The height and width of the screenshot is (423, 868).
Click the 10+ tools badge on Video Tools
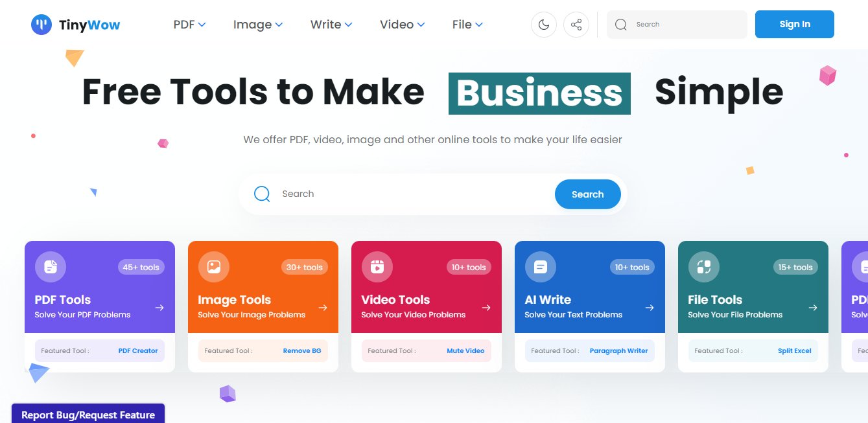(x=468, y=268)
